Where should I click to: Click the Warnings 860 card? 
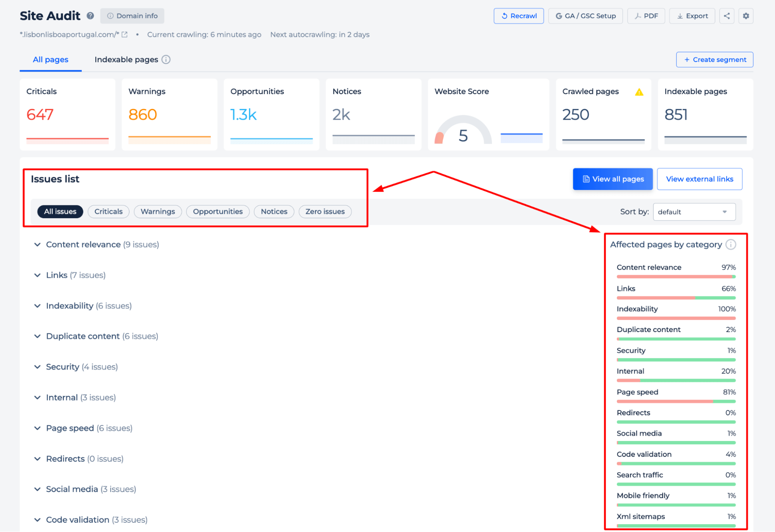[x=169, y=115]
